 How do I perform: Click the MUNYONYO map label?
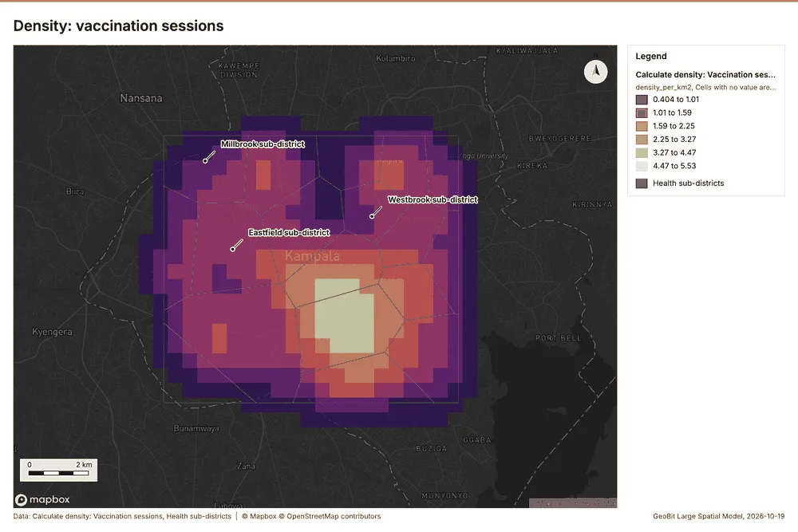tap(444, 495)
